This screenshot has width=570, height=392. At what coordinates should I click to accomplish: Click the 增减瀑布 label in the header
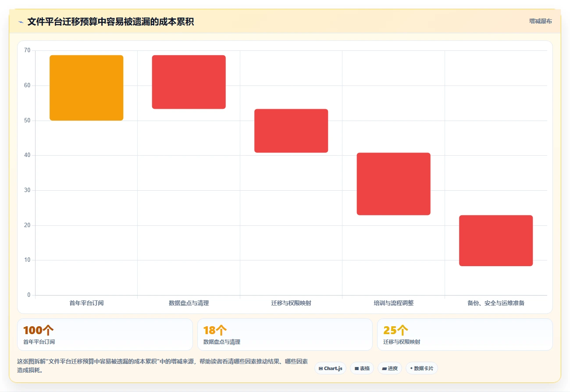pyautogui.click(x=540, y=21)
